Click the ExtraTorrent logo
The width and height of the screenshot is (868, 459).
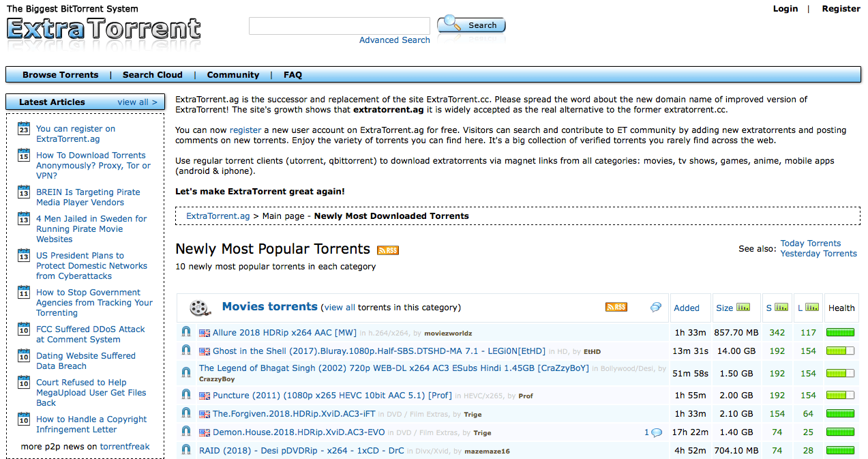tap(104, 29)
